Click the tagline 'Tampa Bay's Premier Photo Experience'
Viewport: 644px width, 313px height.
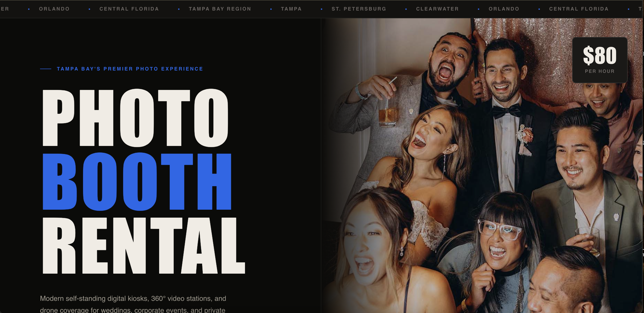click(x=130, y=69)
